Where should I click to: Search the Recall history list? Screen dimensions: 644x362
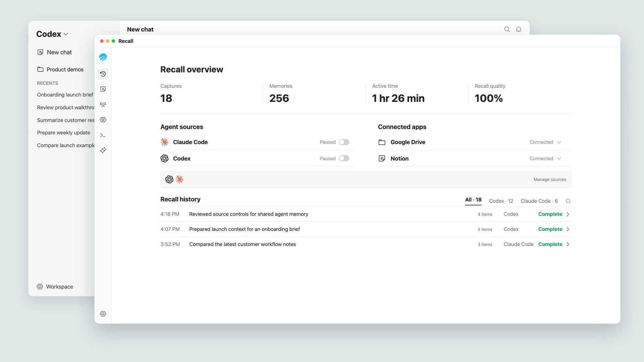[568, 201]
